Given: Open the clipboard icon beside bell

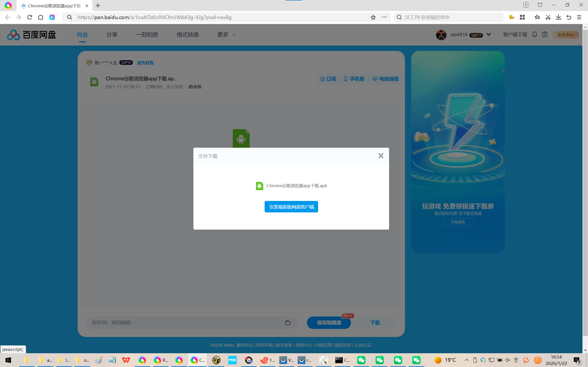Looking at the screenshot, I should click(x=545, y=35).
